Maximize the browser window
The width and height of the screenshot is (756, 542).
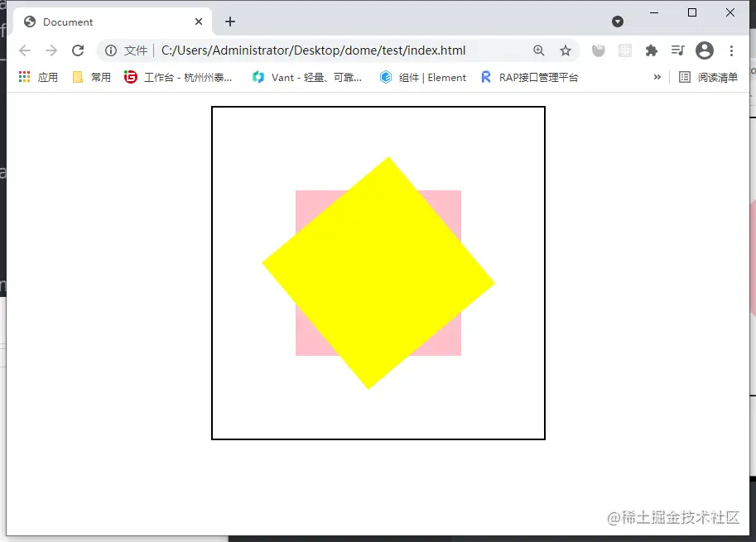(x=692, y=12)
